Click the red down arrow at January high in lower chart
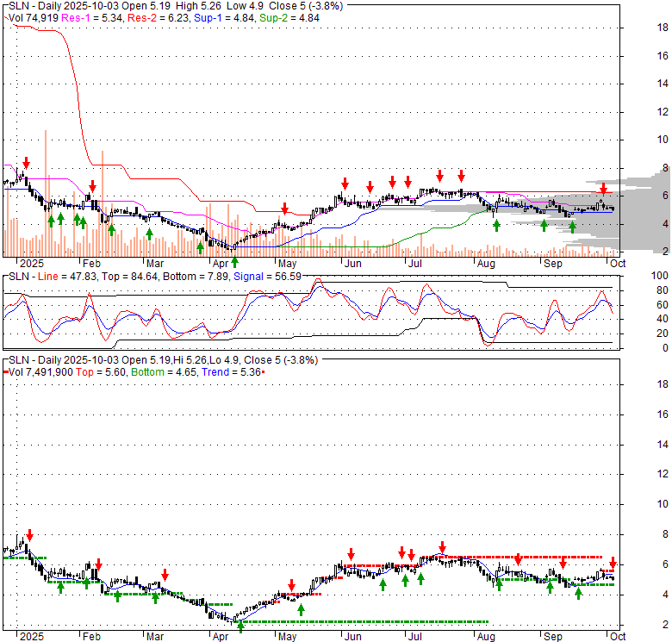The image size is (672, 642). tap(30, 534)
